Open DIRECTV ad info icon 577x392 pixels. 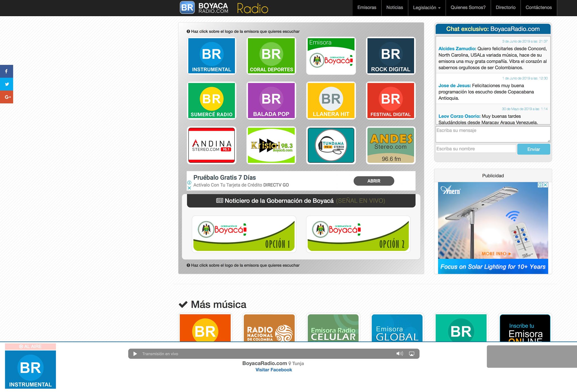point(189,183)
